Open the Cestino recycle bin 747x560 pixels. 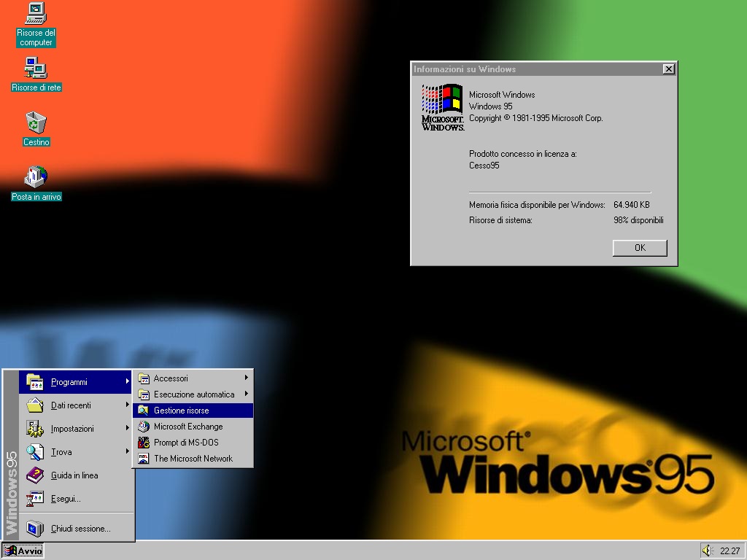(x=34, y=124)
